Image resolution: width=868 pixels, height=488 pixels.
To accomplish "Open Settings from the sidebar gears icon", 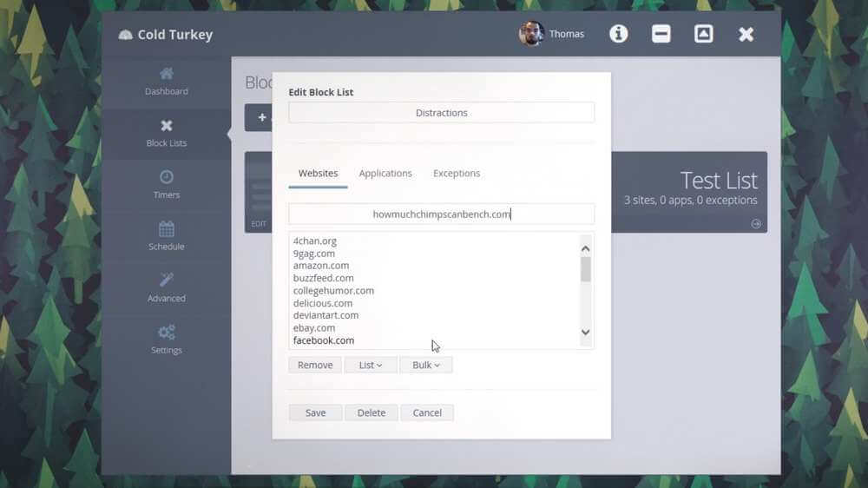I will pyautogui.click(x=166, y=333).
